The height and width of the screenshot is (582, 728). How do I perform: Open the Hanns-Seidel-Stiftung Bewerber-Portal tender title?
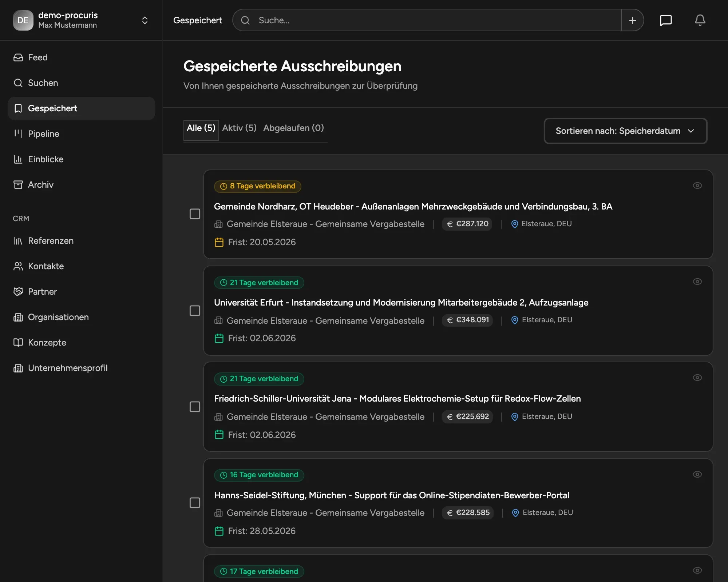point(392,495)
